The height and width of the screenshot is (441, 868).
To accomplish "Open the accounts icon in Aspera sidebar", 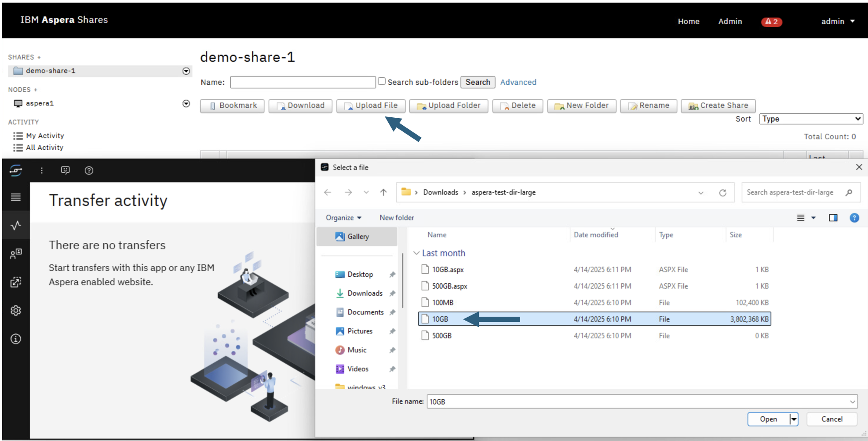I will [16, 253].
